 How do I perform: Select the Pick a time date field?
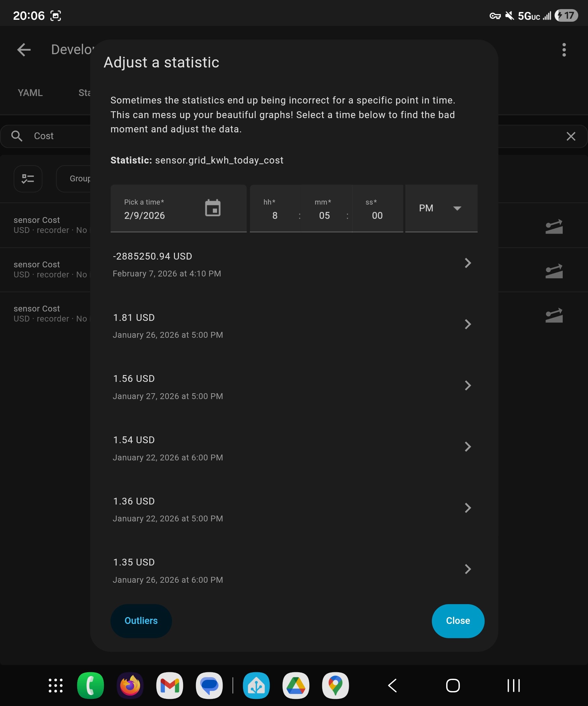click(x=178, y=208)
